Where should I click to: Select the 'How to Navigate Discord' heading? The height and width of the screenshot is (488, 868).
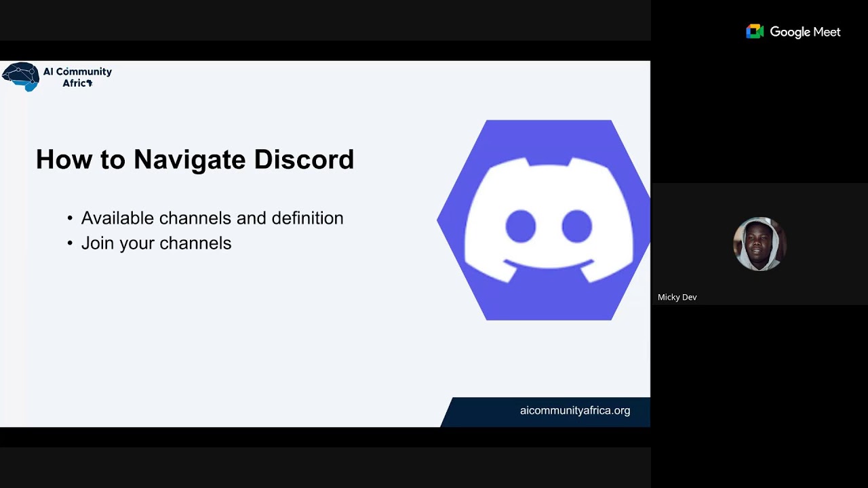[x=195, y=160]
